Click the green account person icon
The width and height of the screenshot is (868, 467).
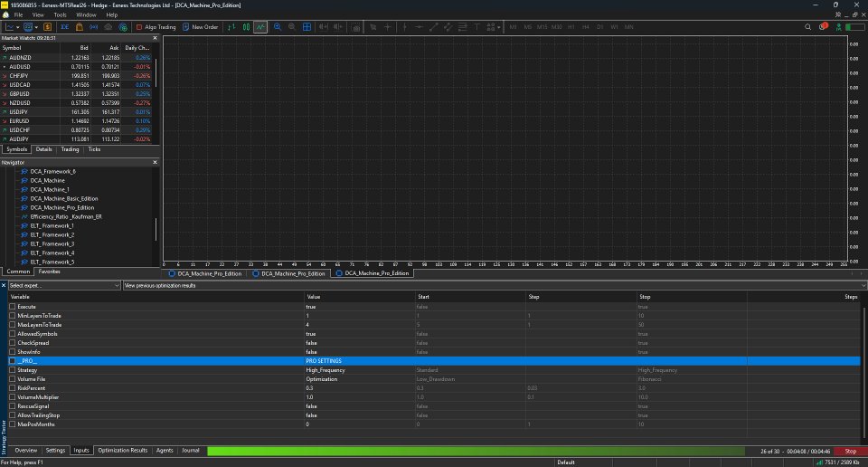pyautogui.click(x=839, y=26)
